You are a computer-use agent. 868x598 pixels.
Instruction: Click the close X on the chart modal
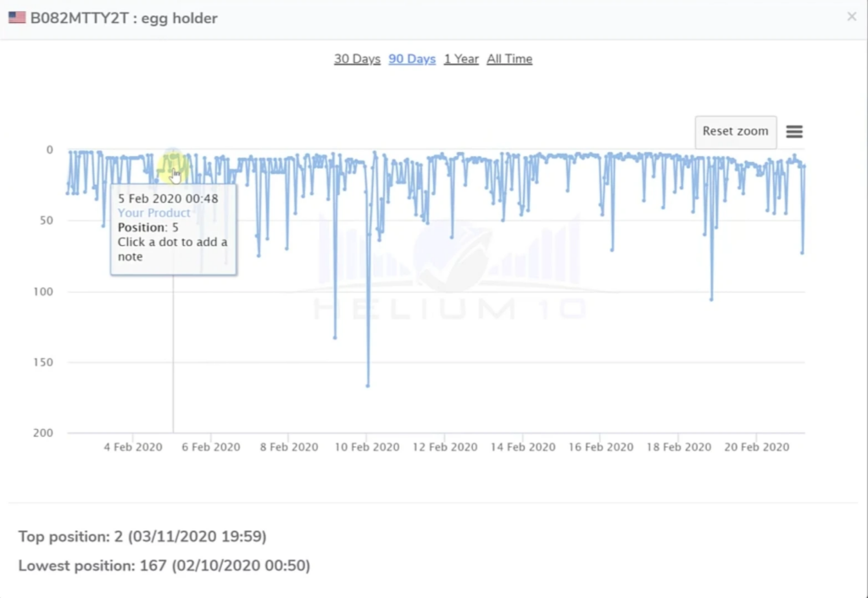(851, 16)
